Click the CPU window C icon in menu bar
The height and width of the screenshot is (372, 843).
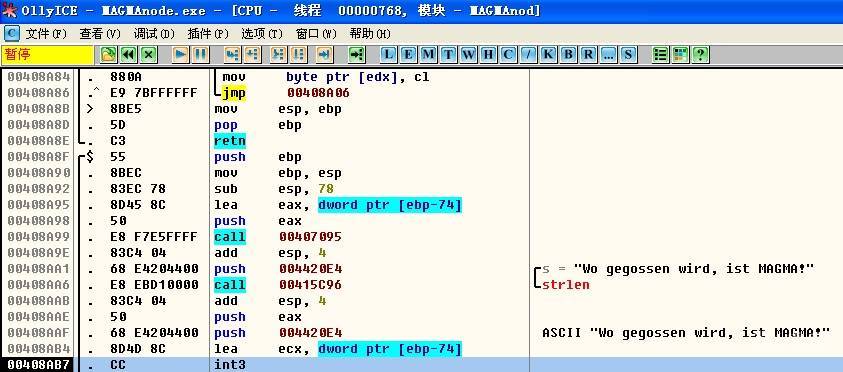[x=12, y=34]
